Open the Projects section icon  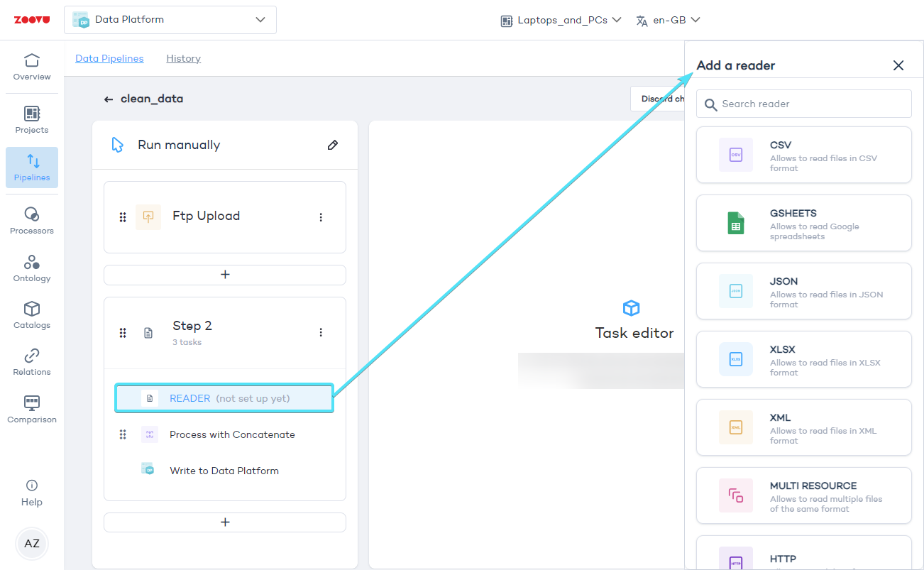tap(32, 114)
